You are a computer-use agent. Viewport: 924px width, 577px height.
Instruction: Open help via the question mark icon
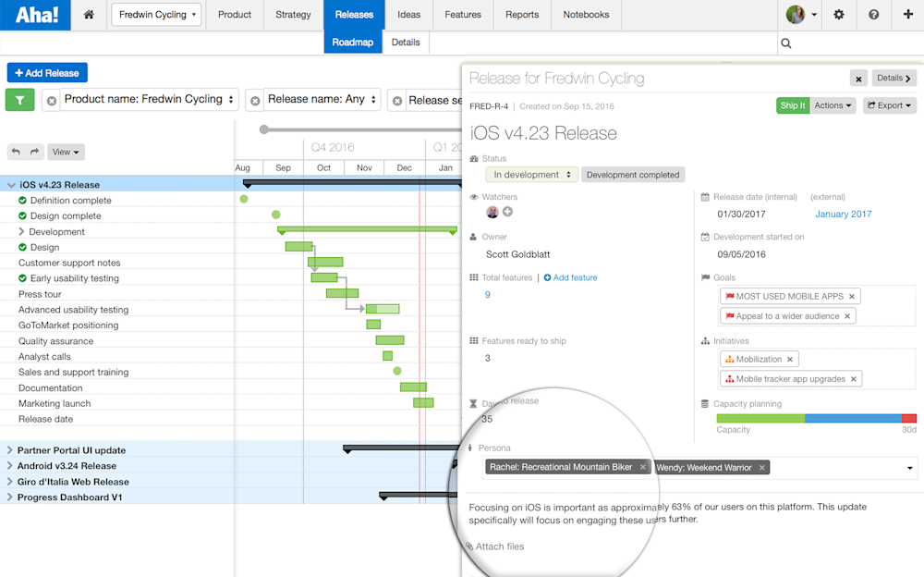tap(874, 15)
